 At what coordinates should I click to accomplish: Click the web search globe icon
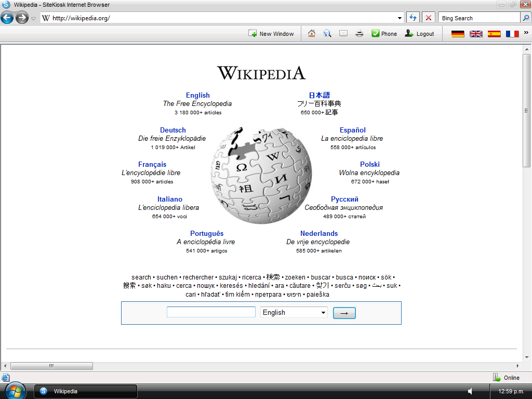(327, 34)
